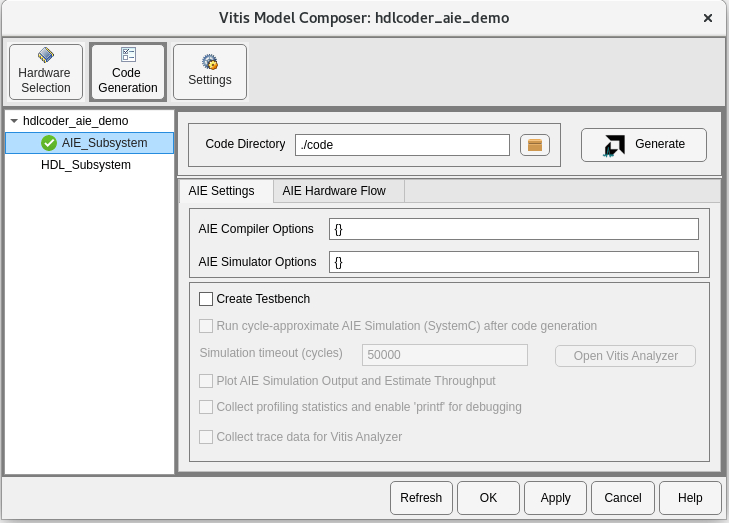Click the AIE Compiler Options field
This screenshot has height=523, width=729.
(x=513, y=229)
